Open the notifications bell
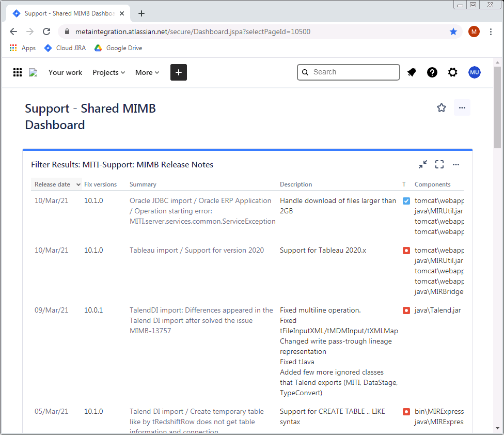This screenshot has height=435, width=504. [x=412, y=72]
